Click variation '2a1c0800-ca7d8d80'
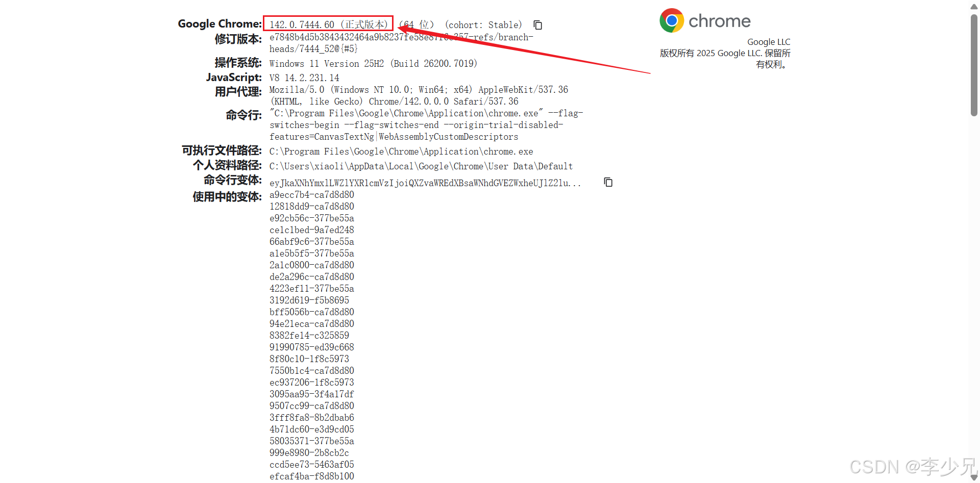Screen dimensions: 980x483 (x=312, y=265)
